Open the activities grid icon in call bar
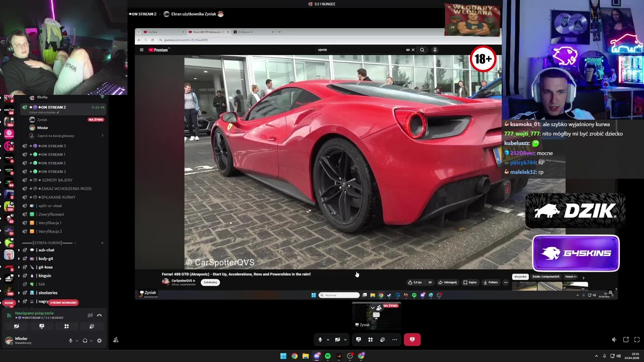Viewport: 644px width, 362px height. pyautogui.click(x=370, y=339)
